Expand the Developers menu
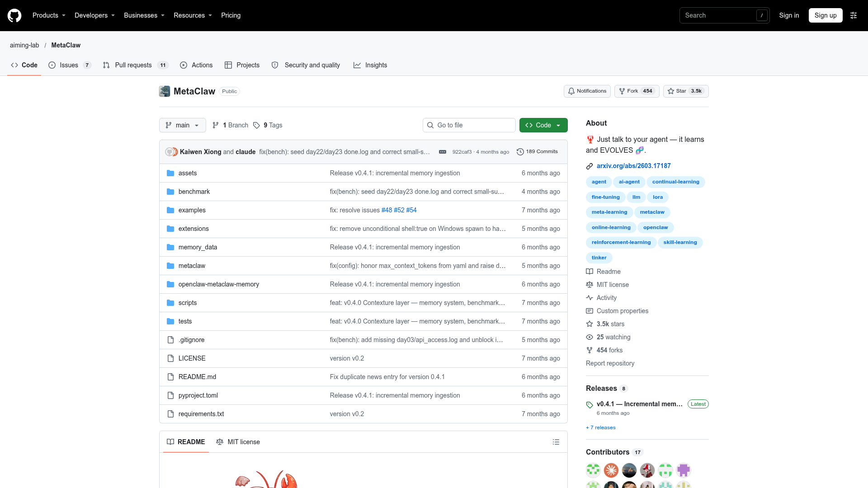Screen dimensions: 868x488 pyautogui.click(x=94, y=15)
